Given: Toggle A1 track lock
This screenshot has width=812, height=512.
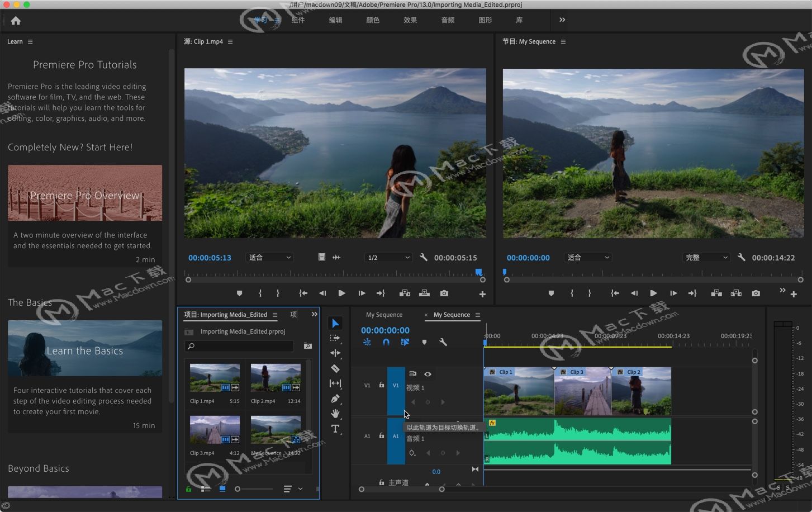Looking at the screenshot, I should [x=382, y=436].
